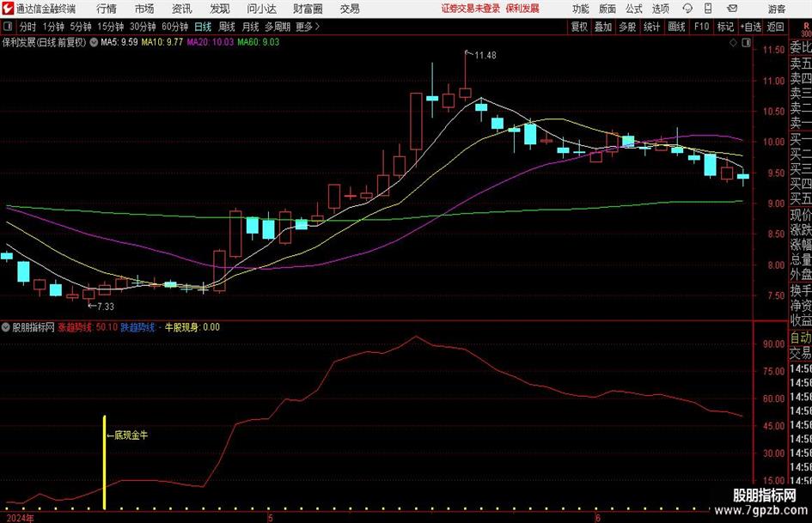812x523 pixels.
Task: Open the 市场 menu
Action: [x=144, y=9]
